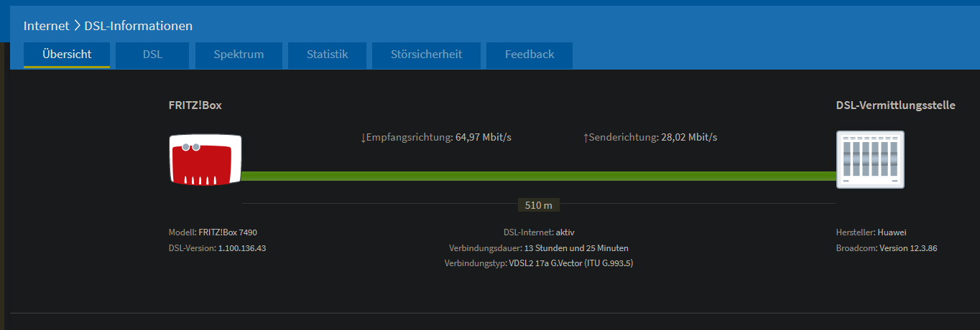The image size is (980, 330).
Task: Click the Hersteller Huawei text
Action: tap(872, 232)
